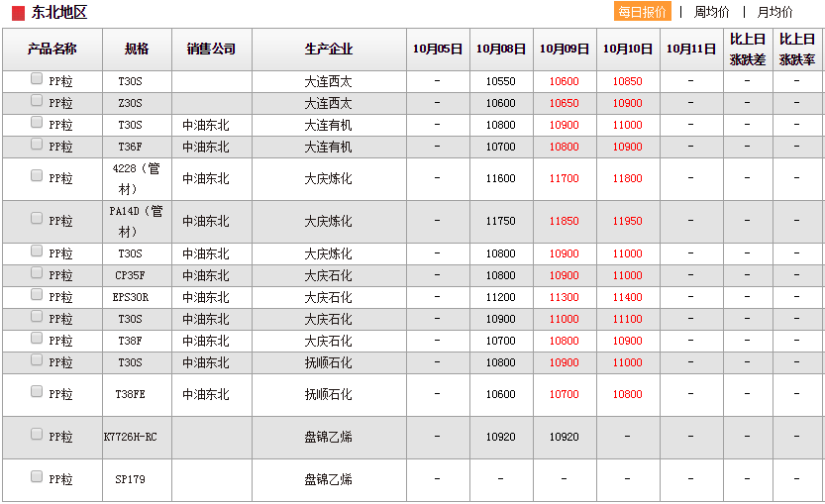This screenshot has width=825, height=504.
Task: Select red price 11850 in PA14D row
Action: coord(565,222)
